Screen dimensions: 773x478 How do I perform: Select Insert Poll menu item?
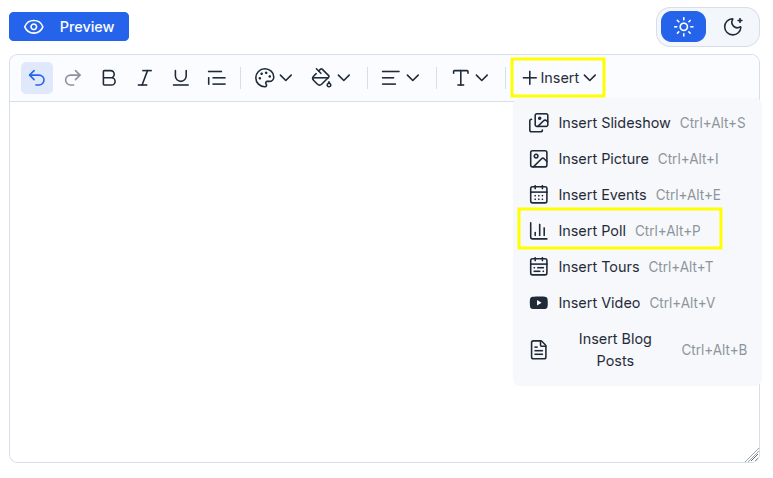(x=620, y=231)
